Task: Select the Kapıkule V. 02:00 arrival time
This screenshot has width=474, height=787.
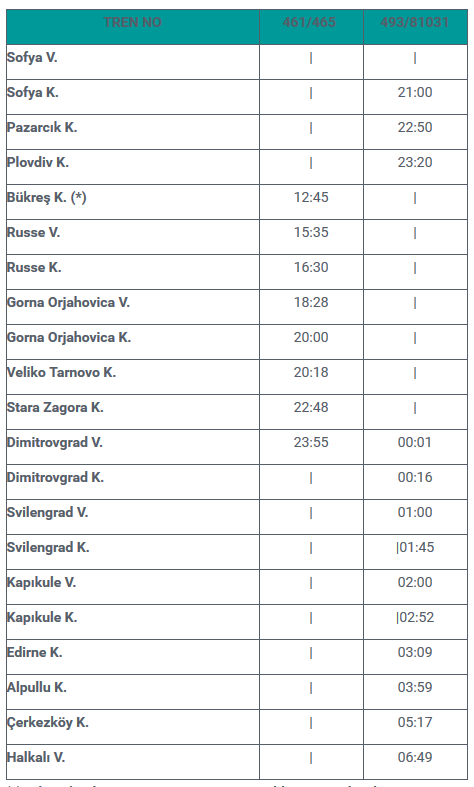Action: pos(415,583)
